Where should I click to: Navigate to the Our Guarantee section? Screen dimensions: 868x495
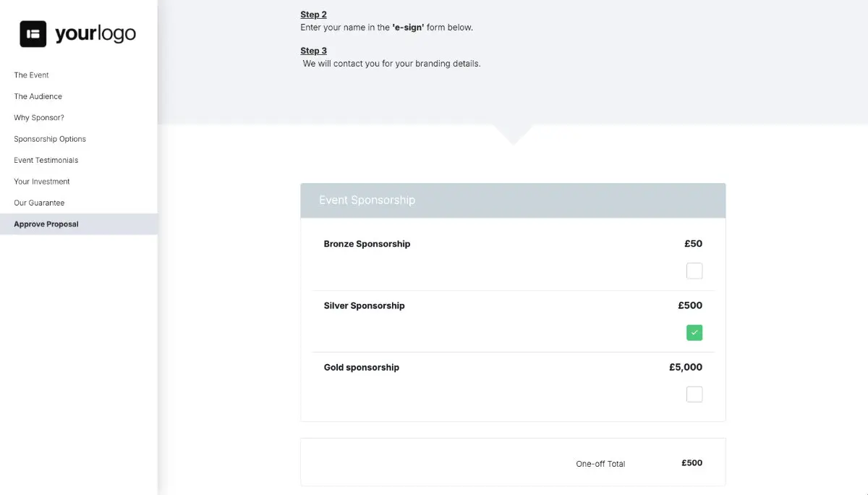pos(38,203)
